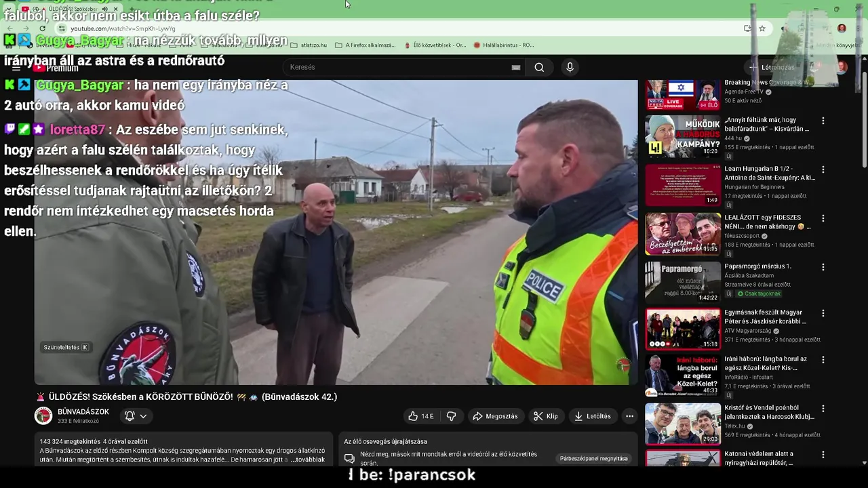Click view count 143 324 megtekintés text

click(70, 442)
